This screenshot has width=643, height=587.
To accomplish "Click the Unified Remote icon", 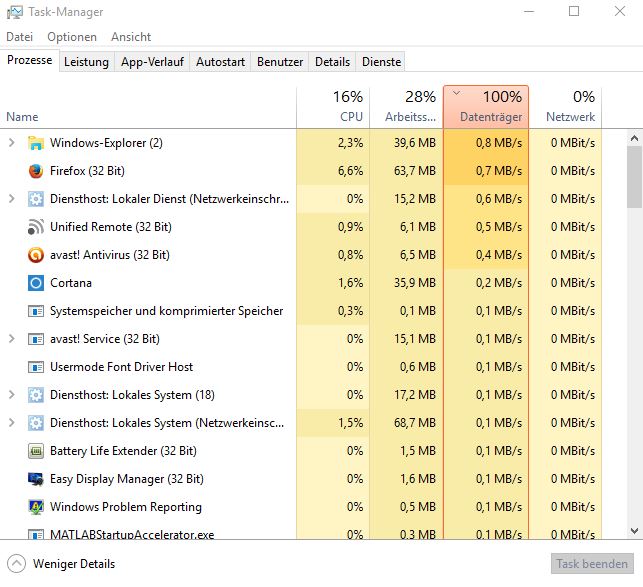I will point(36,227).
